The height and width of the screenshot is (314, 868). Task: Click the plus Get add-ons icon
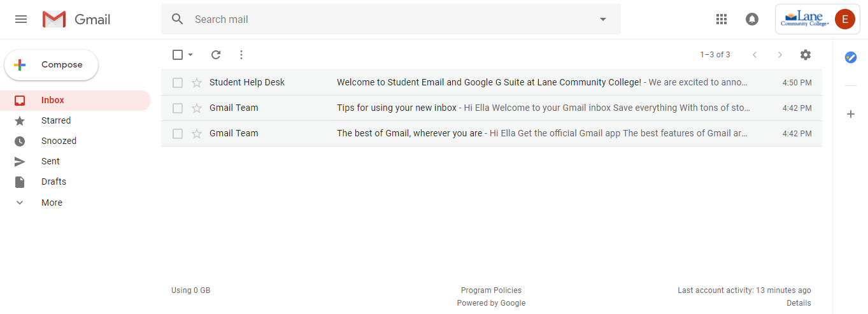tap(851, 114)
